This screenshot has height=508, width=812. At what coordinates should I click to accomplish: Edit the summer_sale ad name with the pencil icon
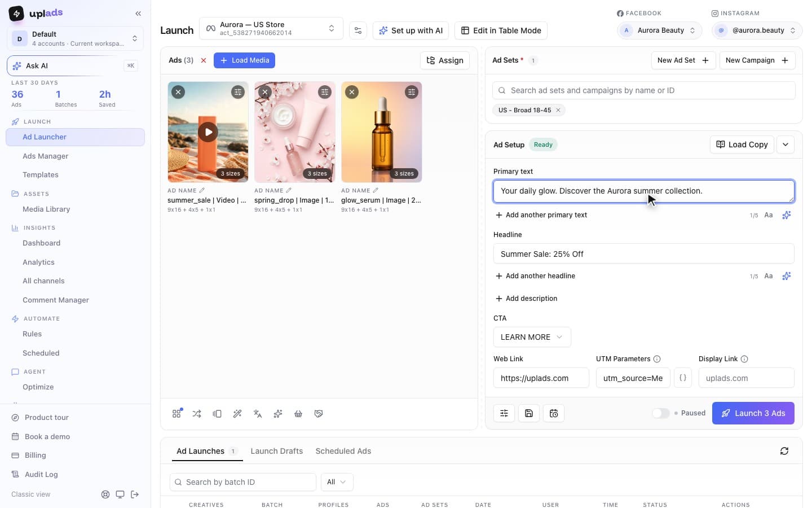click(202, 190)
